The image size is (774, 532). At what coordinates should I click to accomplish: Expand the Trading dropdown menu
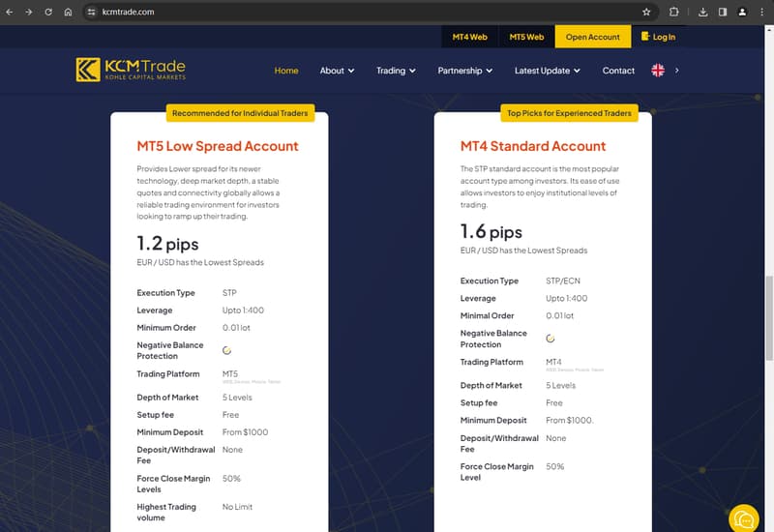pyautogui.click(x=396, y=71)
